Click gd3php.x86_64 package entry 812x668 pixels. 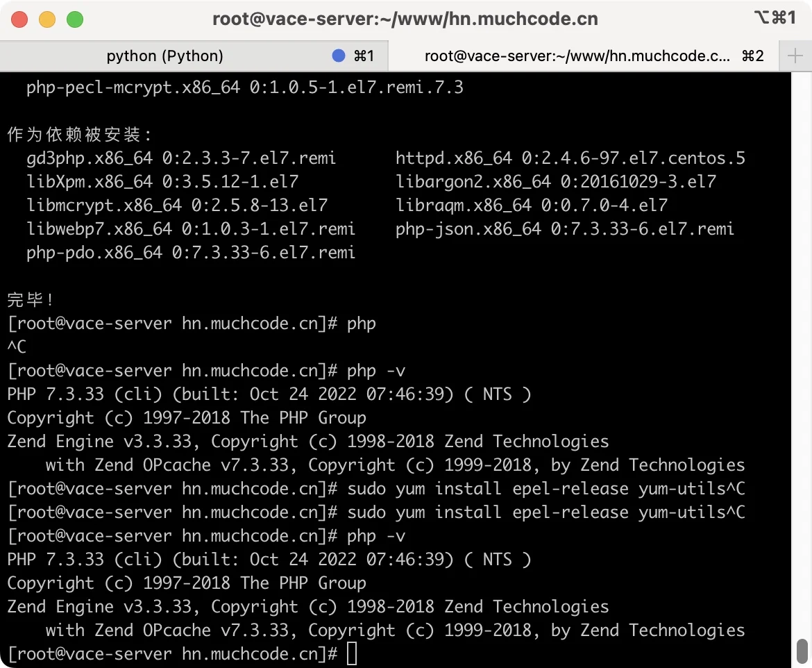coord(181,158)
